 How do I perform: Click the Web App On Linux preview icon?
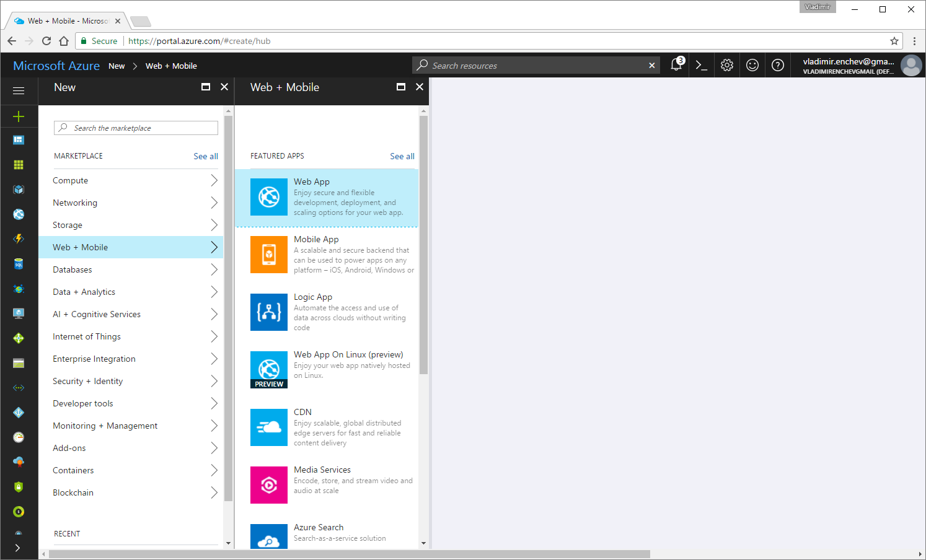(269, 370)
